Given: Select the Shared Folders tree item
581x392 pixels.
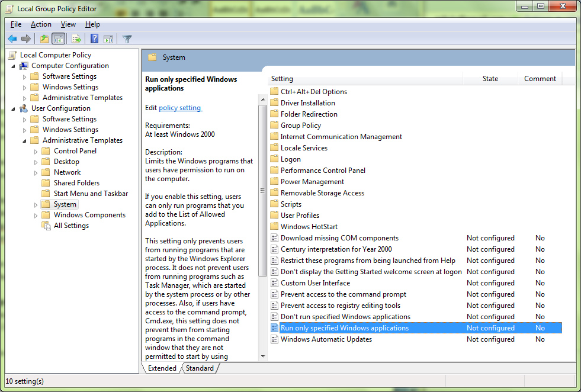Looking at the screenshot, I should 76,183.
